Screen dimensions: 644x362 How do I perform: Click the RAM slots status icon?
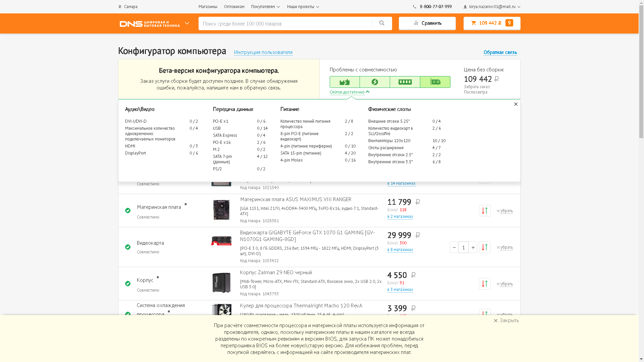(x=405, y=82)
